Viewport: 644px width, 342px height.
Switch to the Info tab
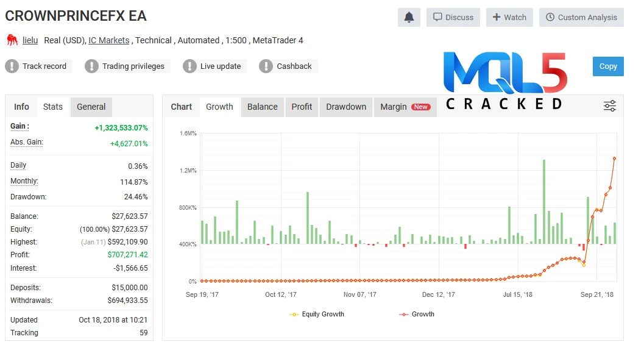point(21,107)
